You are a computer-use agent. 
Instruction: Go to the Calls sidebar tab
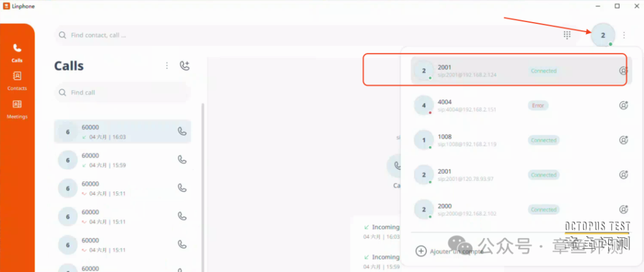point(17,52)
